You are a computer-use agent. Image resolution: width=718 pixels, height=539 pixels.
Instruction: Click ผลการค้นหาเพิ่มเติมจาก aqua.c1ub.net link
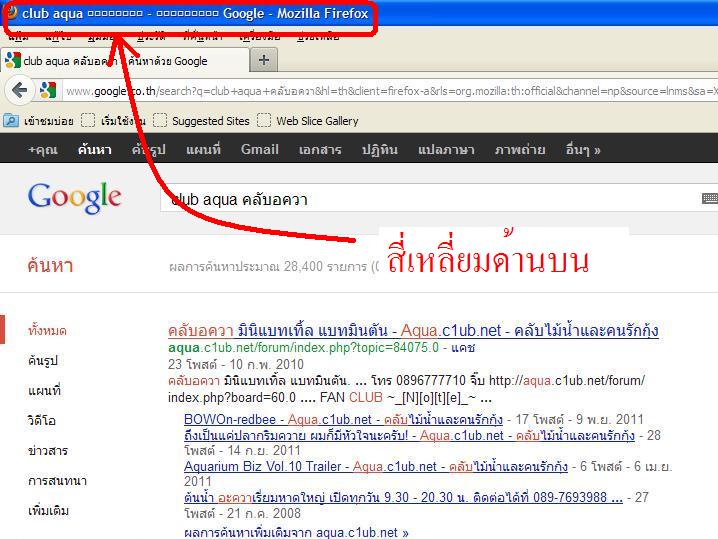click(296, 532)
